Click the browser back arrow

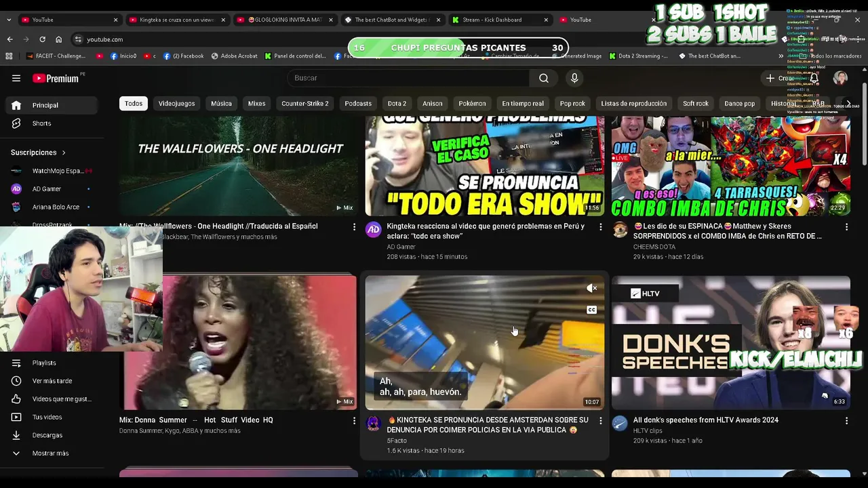tap(9, 39)
